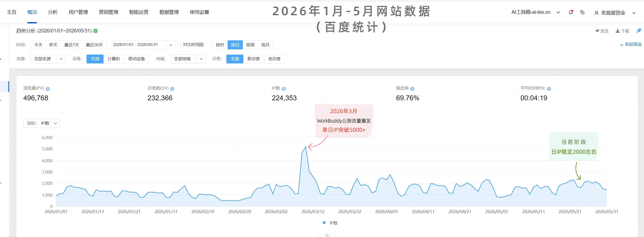
Task: Click y-axis label 6,000
Action: (47, 137)
